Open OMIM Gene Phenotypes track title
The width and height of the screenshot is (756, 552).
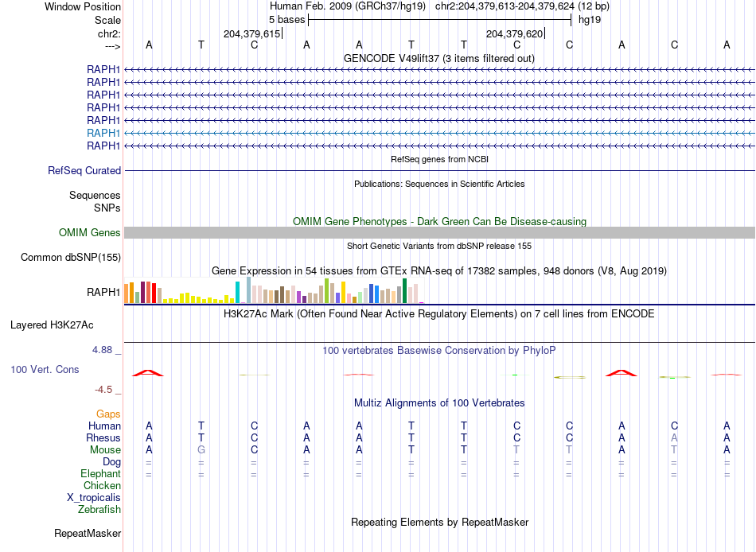tap(440, 221)
